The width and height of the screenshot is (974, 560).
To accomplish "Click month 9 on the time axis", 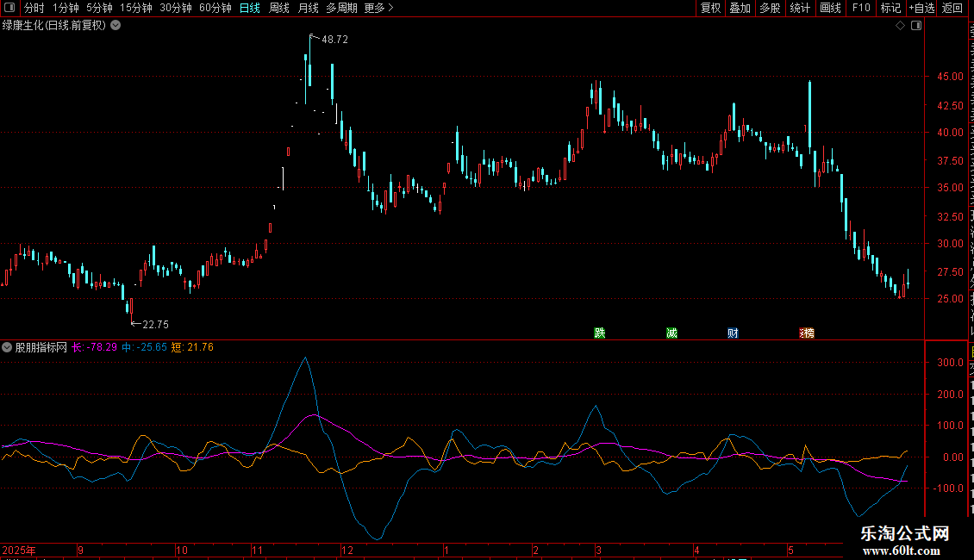I will pos(81,551).
